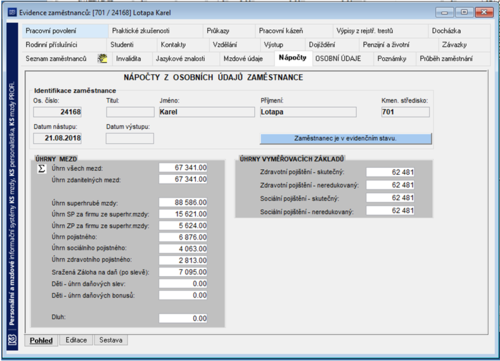Select the Nápočty tab
Screen dimensions: 500x361
(x=292, y=58)
